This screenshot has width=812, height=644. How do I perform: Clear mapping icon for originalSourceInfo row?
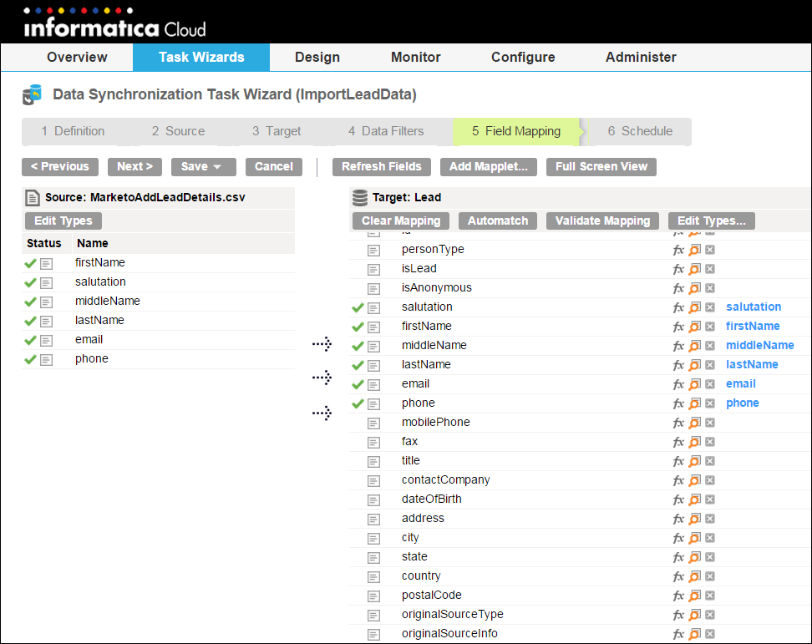pyautogui.click(x=710, y=634)
